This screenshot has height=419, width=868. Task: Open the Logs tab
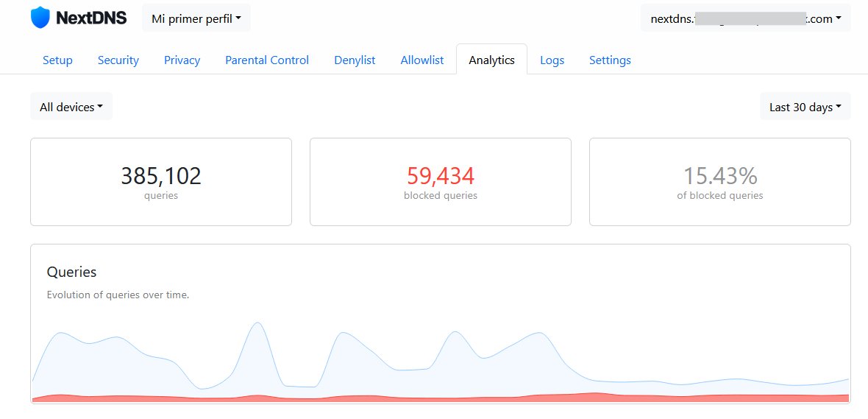coord(552,60)
